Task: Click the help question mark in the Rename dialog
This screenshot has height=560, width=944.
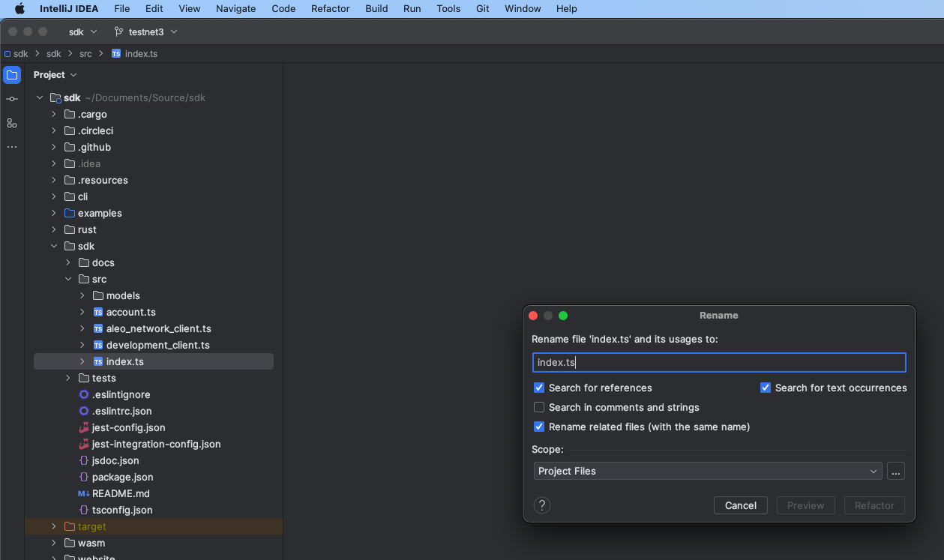Action: [541, 505]
